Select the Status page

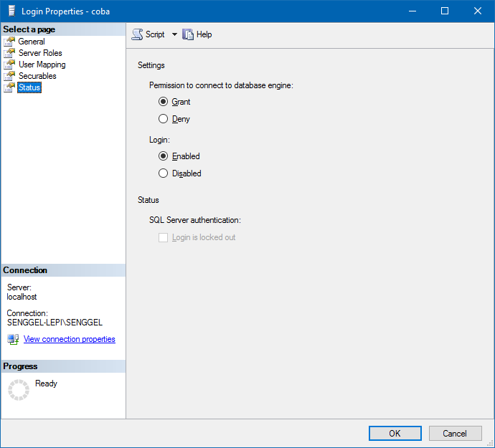(x=29, y=87)
